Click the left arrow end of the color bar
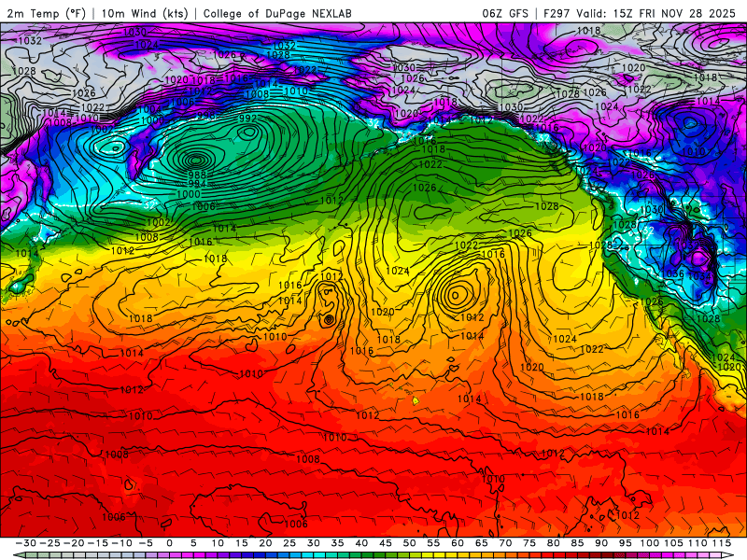 tap(18, 555)
